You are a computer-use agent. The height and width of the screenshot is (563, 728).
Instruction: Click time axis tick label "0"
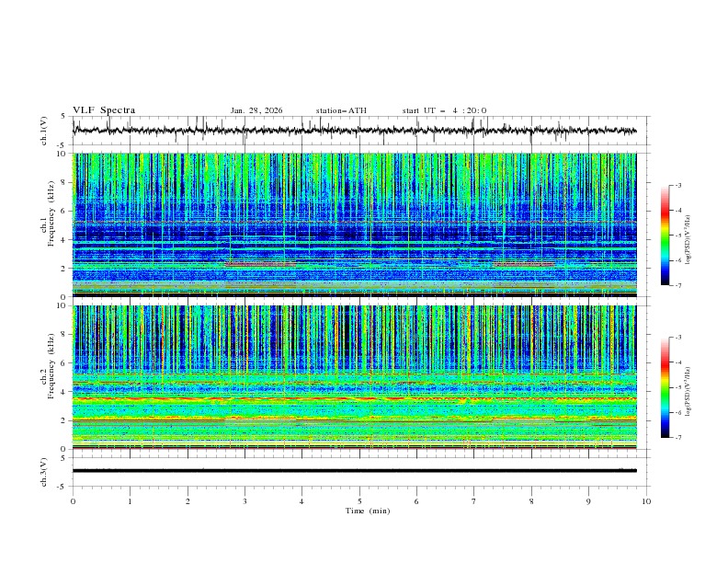click(x=73, y=501)
